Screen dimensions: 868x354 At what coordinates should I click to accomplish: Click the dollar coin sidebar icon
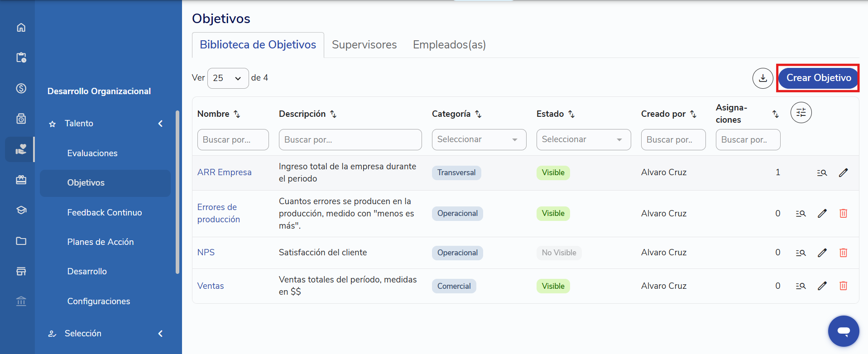21,88
